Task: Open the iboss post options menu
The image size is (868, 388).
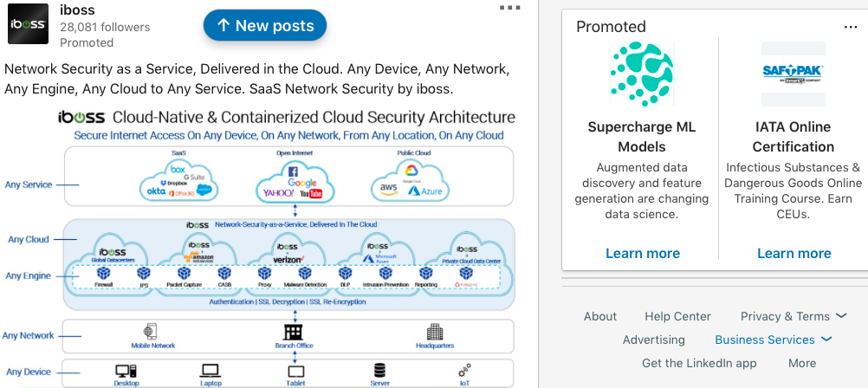Action: click(509, 8)
